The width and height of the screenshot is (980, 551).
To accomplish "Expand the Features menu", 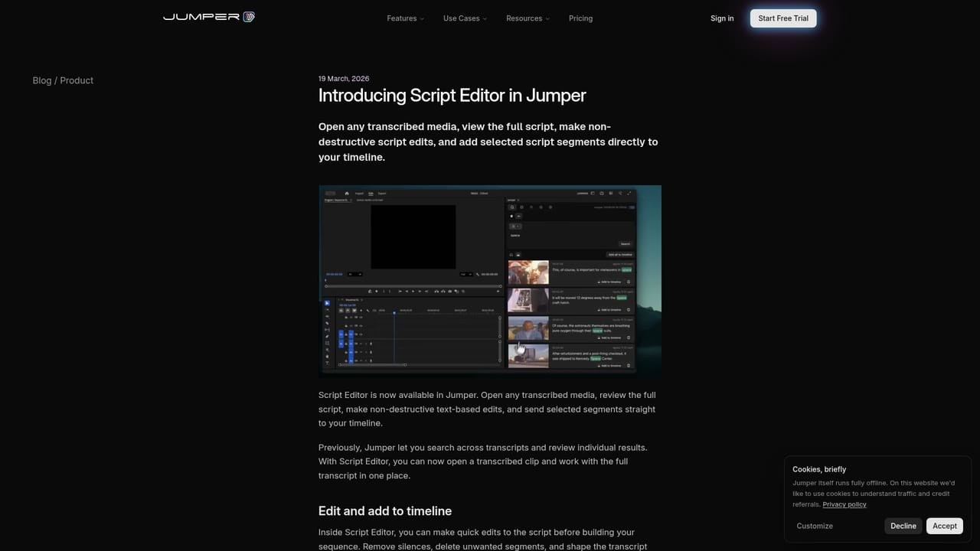I will (x=405, y=18).
